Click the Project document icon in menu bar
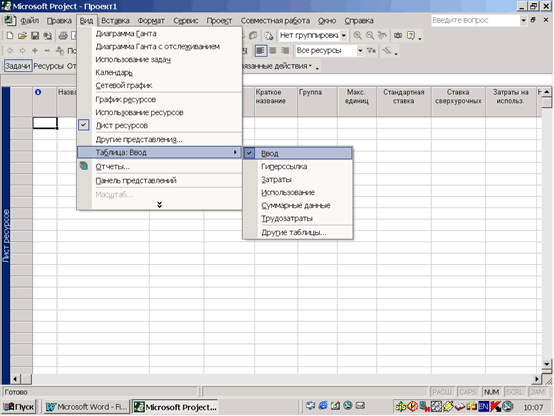Viewport: 554px width, 416px height. coord(9,20)
